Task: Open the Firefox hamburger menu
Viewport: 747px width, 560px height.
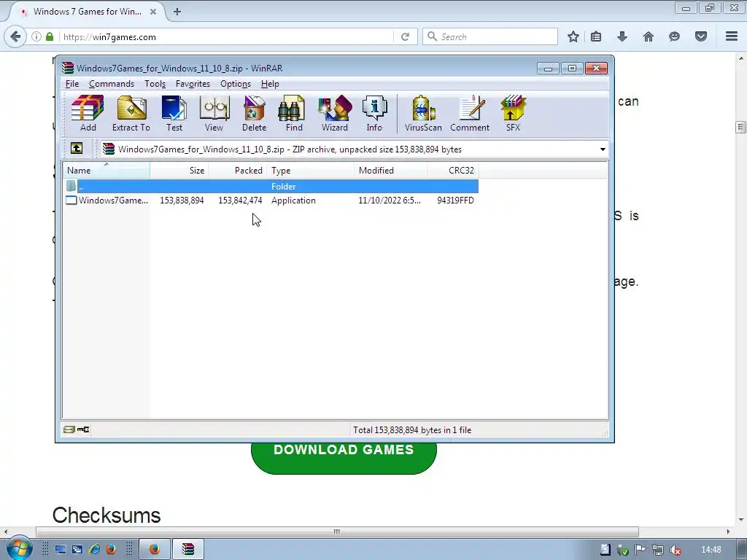Action: pos(732,36)
